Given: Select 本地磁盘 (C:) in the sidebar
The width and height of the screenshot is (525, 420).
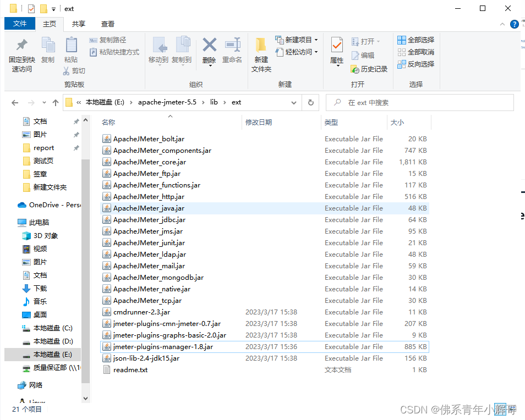Looking at the screenshot, I should (47, 328).
